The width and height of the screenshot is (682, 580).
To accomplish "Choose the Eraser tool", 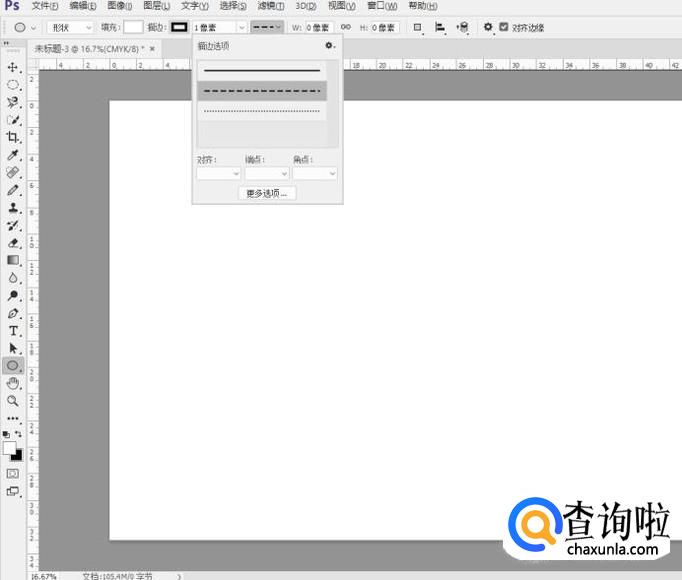I will coord(13,243).
